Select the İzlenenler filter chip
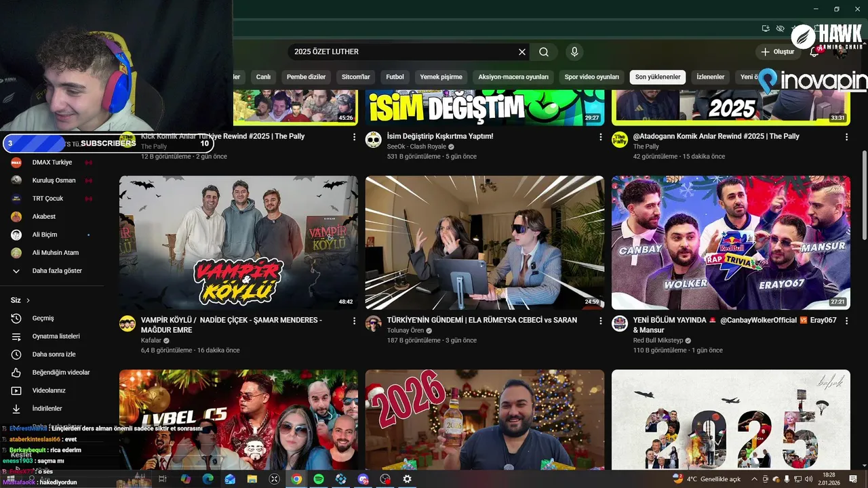868x488 pixels. 711,77
